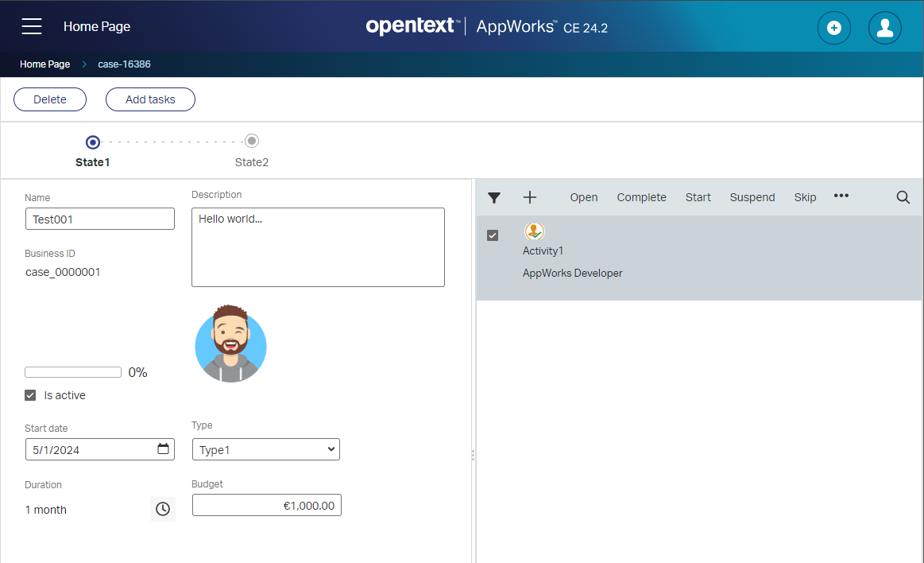Open the Start date calendar picker

pyautogui.click(x=164, y=448)
